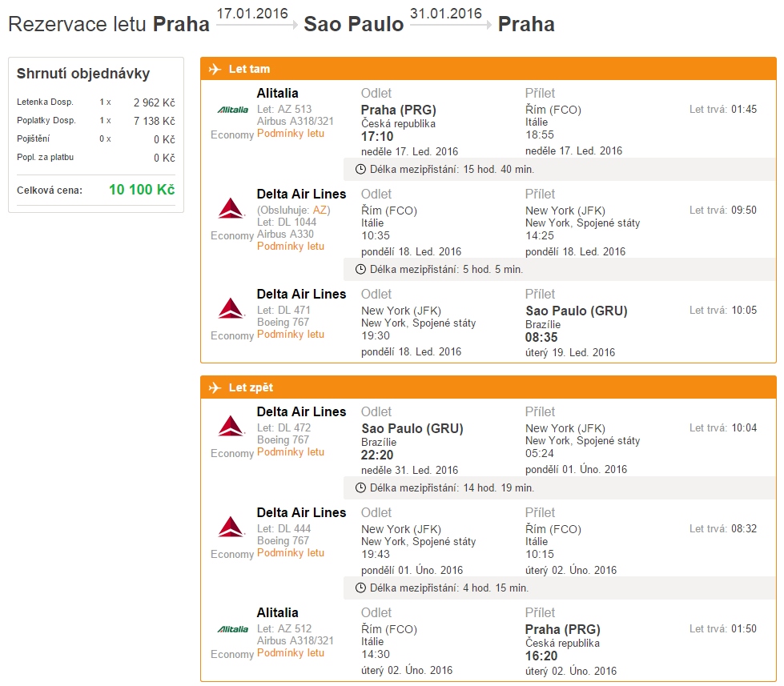Click the arrival time 16:20
The height and width of the screenshot is (686, 784).
pyautogui.click(x=541, y=656)
